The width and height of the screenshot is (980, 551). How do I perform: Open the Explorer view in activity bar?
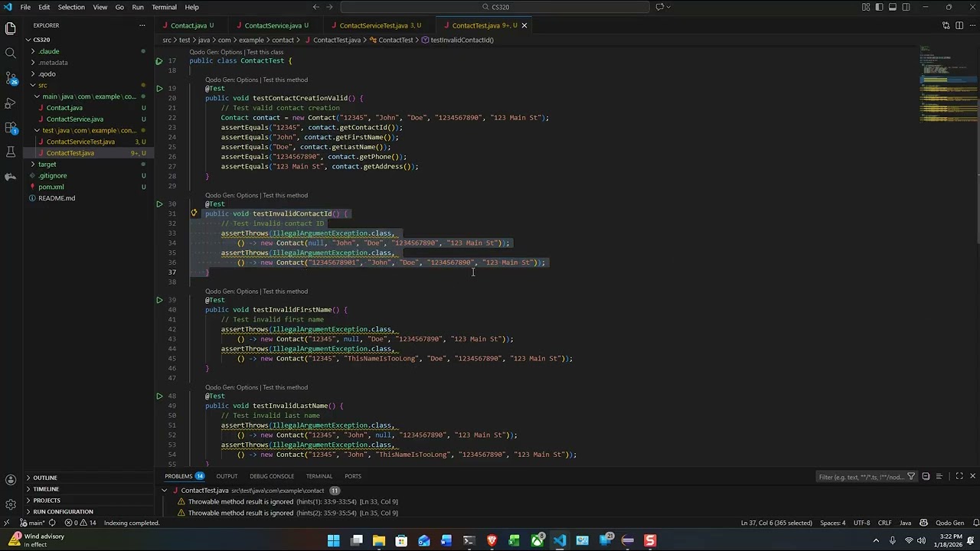point(11,28)
